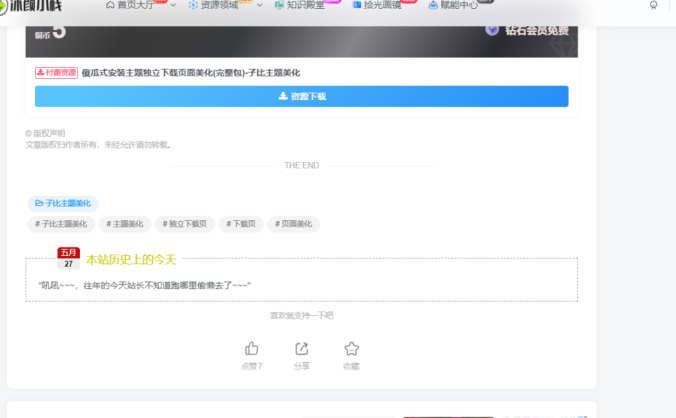This screenshot has height=418, width=676.
Task: Click the 喜欢就支持一下吧 text
Action: pos(301,315)
